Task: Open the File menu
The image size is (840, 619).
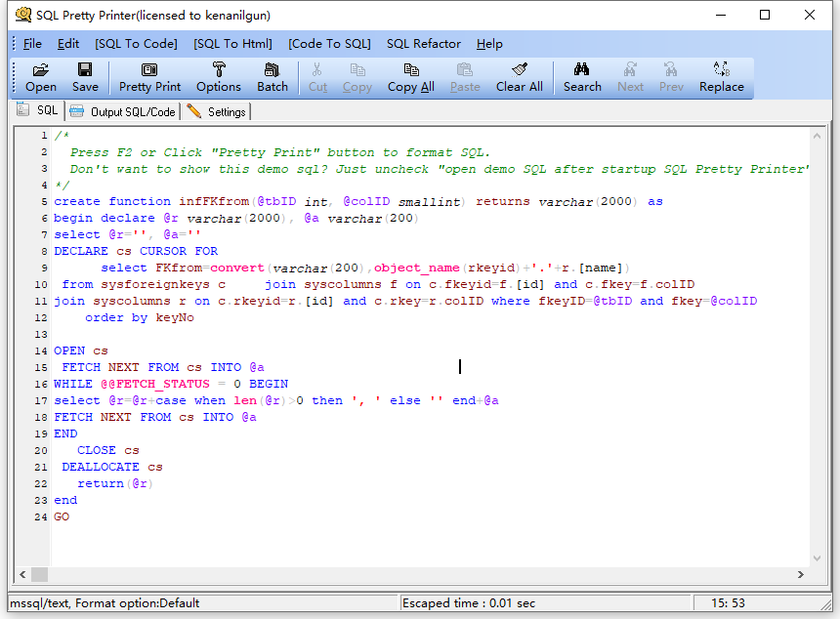Action: click(32, 44)
